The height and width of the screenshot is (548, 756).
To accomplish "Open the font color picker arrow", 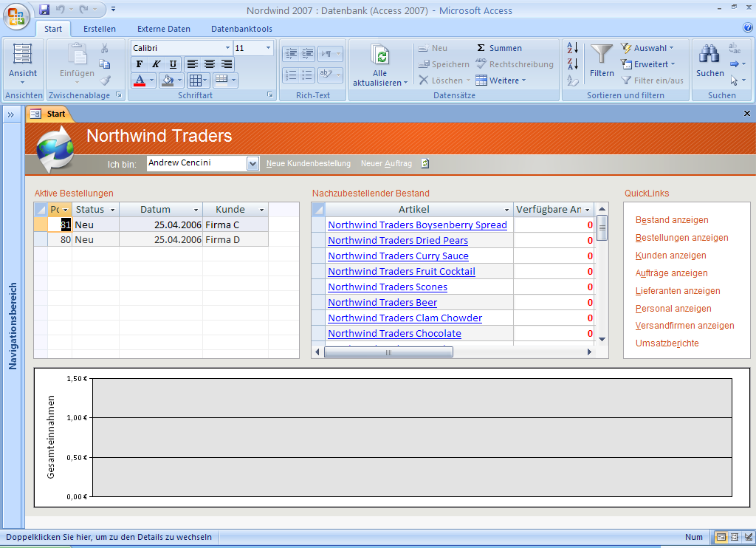I will (152, 81).
